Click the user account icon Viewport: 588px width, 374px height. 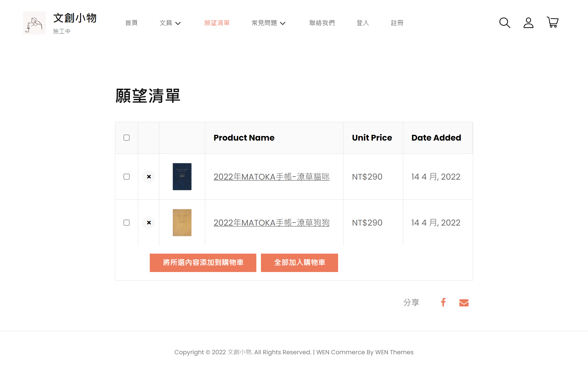coord(528,23)
